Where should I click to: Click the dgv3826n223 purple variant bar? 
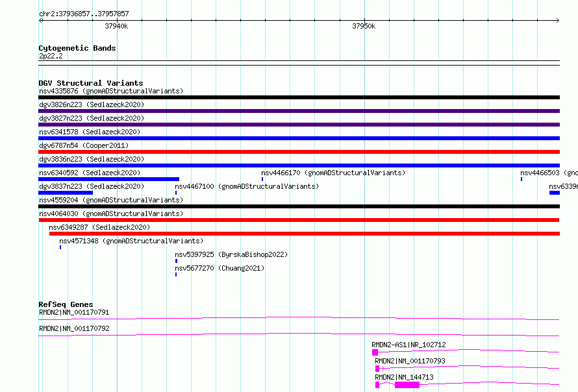pyautogui.click(x=299, y=111)
